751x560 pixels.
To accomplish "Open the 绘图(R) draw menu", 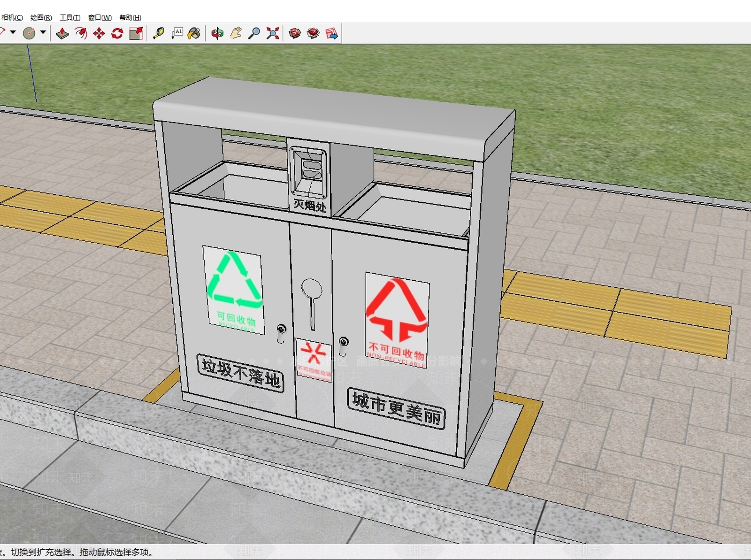I will click(x=41, y=17).
